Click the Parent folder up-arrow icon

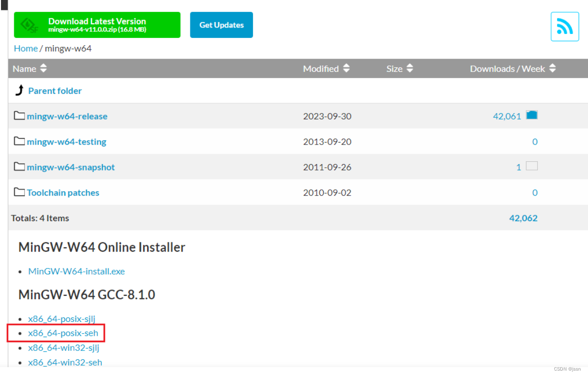tap(20, 90)
